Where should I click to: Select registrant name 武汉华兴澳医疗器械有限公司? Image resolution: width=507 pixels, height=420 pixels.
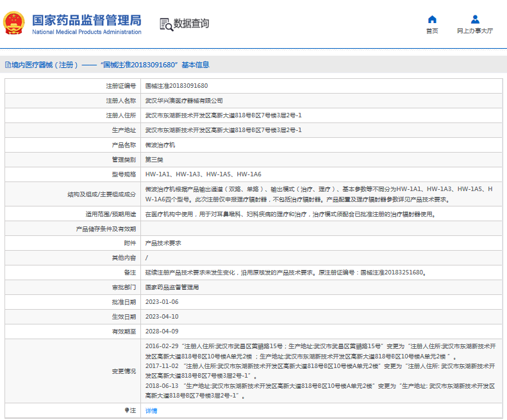click(x=184, y=101)
